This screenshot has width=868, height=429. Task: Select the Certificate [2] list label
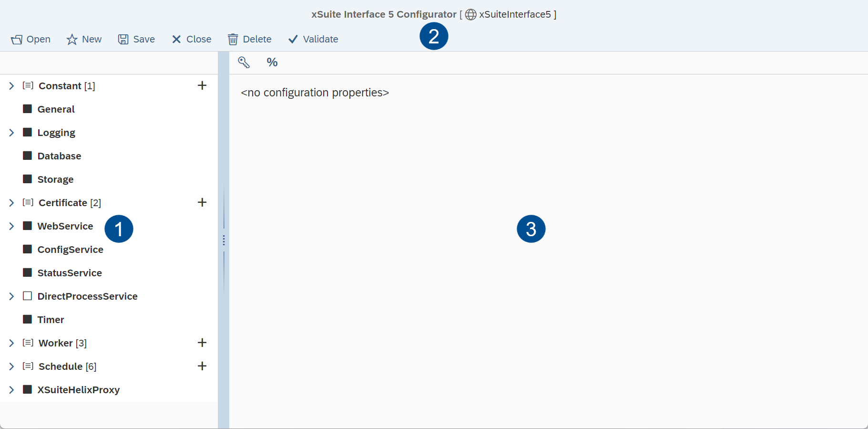click(70, 203)
